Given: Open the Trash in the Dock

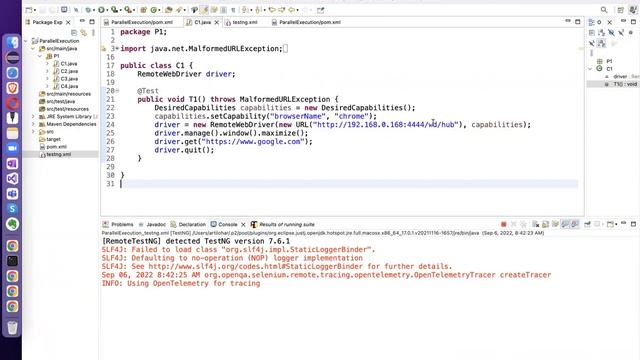Looking at the screenshot, I should pos(12,327).
